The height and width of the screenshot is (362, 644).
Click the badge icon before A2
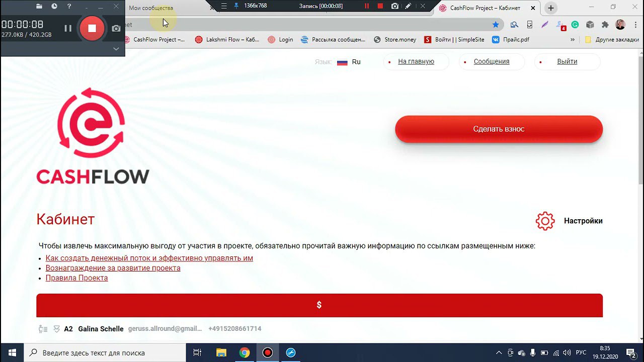(x=57, y=329)
